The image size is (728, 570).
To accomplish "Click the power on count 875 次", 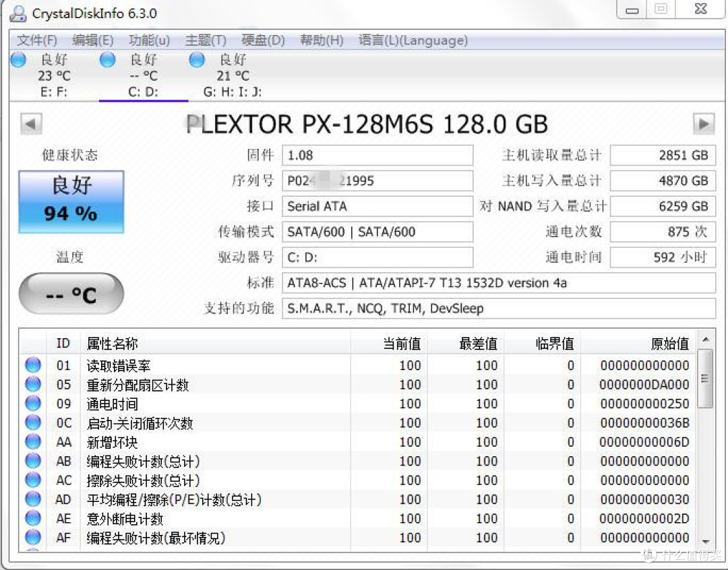I will coord(663,232).
